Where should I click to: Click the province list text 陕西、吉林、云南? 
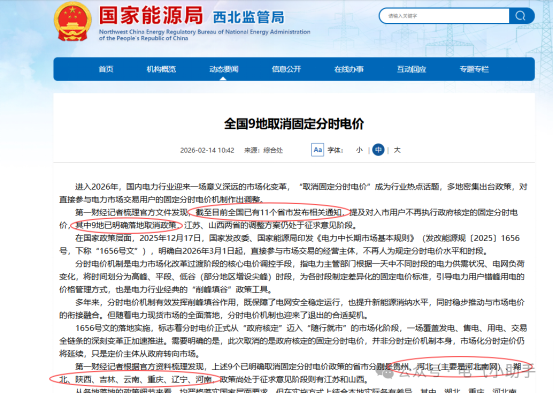(x=107, y=380)
